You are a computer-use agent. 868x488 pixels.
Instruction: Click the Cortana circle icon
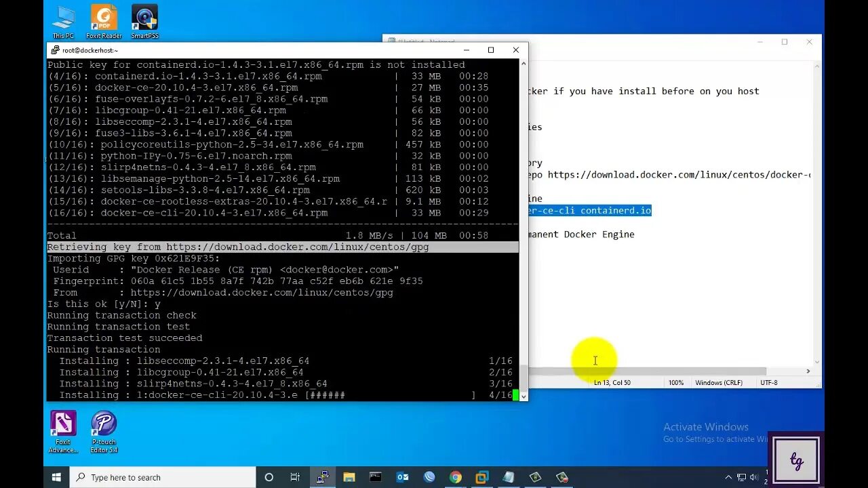click(269, 477)
